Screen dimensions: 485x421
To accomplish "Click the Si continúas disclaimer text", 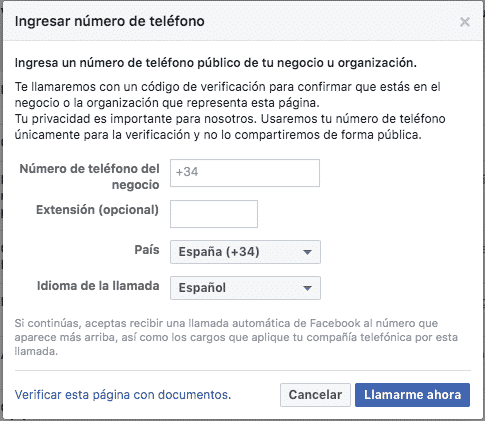I will pos(236,337).
